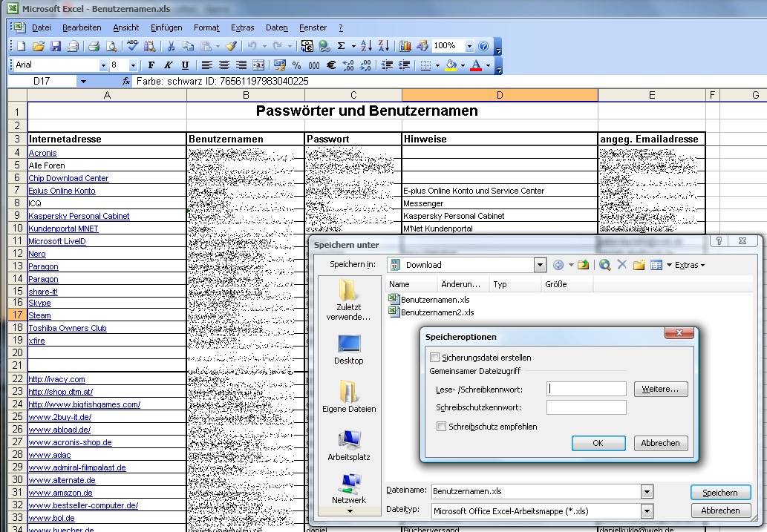
Task: Toggle Underline (U) formatting
Action: (185, 65)
